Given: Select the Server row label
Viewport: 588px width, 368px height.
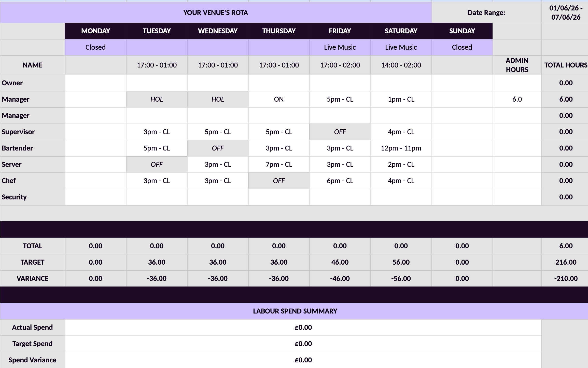Looking at the screenshot, I should coord(33,165).
